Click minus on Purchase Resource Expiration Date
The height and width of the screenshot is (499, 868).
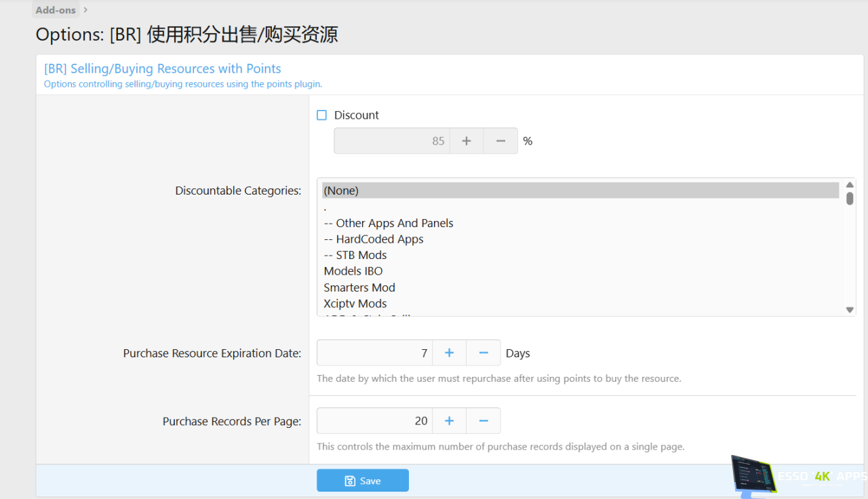coord(484,353)
